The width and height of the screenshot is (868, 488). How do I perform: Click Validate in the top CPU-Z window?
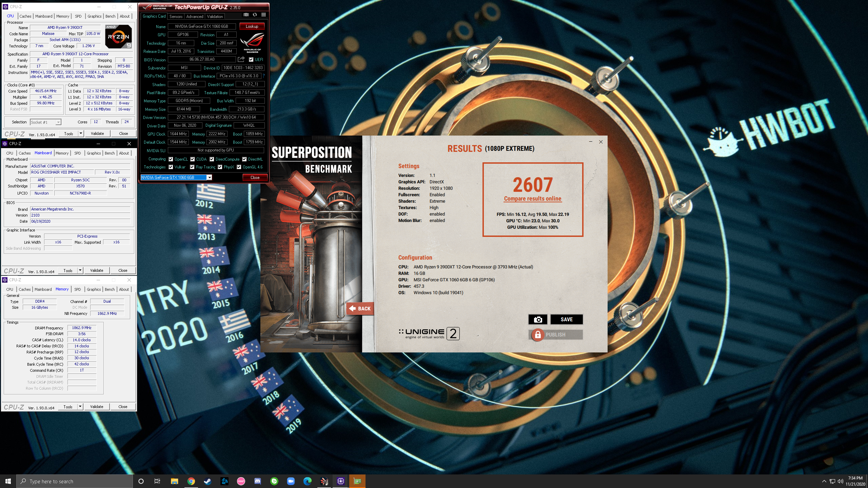[x=97, y=134]
